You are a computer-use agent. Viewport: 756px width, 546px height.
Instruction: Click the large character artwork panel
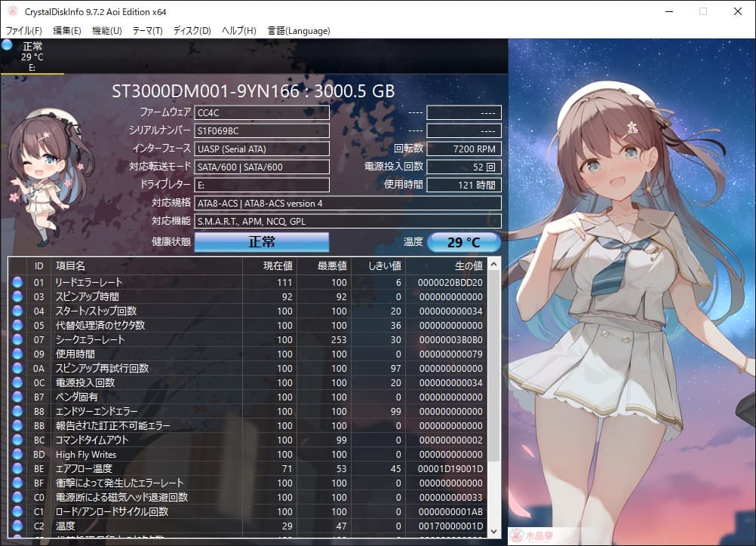pyautogui.click(x=632, y=292)
